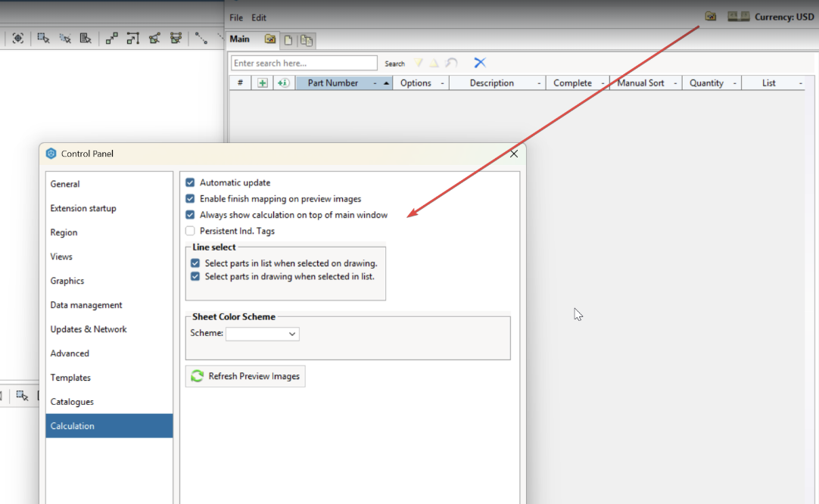
Task: Select the lasso selection cursor tool
Action: click(x=65, y=38)
